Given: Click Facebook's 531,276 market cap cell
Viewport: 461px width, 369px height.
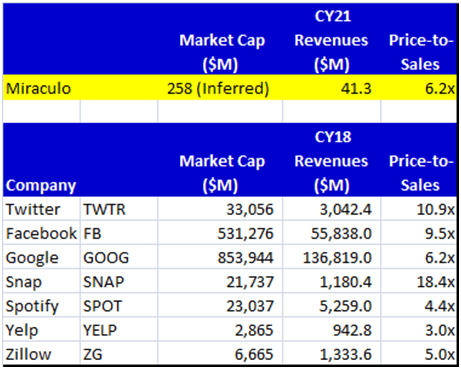Looking at the screenshot, I should 220,234.
